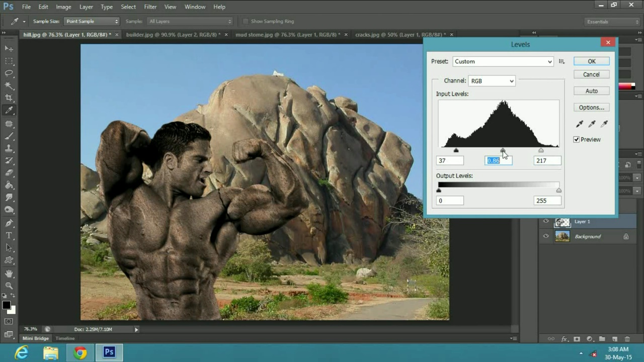644x362 pixels.
Task: Link layers icon in Layers panel
Action: 551,339
